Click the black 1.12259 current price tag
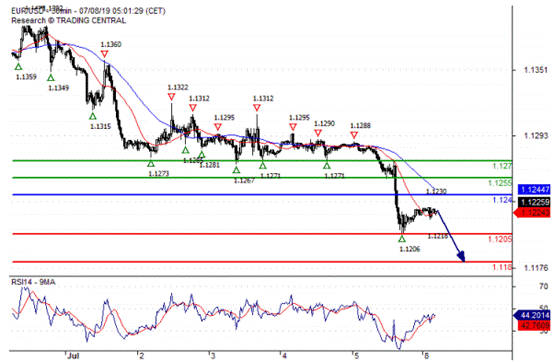Image resolution: width=554 pixels, height=362 pixels. click(x=534, y=202)
